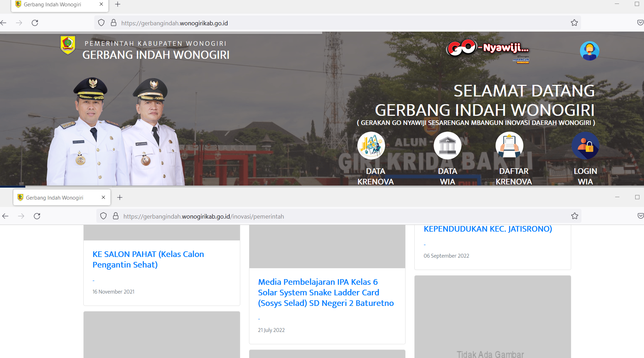The width and height of the screenshot is (644, 358).
Task: Select the Gerbang Indah Wonogiri tab in lower window
Action: click(x=55, y=197)
